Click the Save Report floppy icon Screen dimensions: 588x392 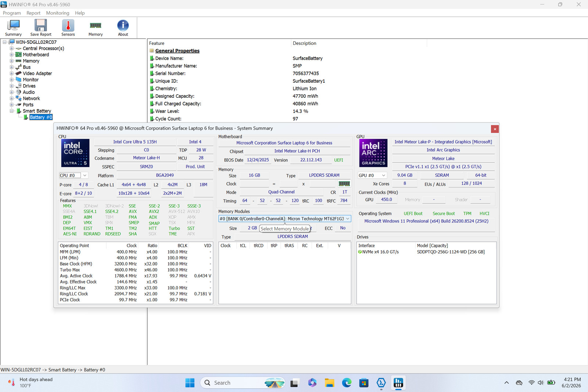[41, 28]
